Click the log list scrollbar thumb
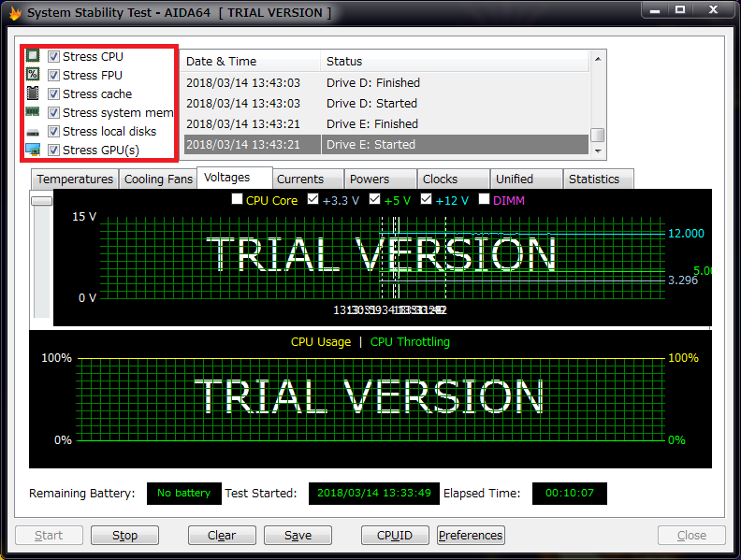The image size is (741, 560). [x=598, y=135]
